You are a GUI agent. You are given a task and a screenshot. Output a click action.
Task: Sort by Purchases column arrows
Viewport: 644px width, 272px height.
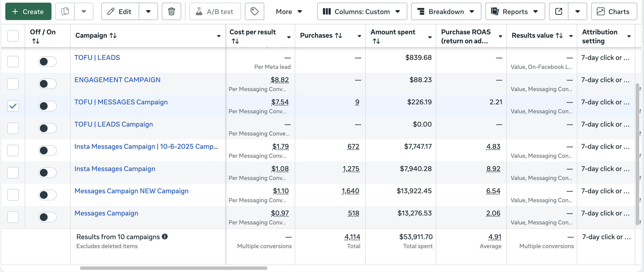[x=338, y=36]
